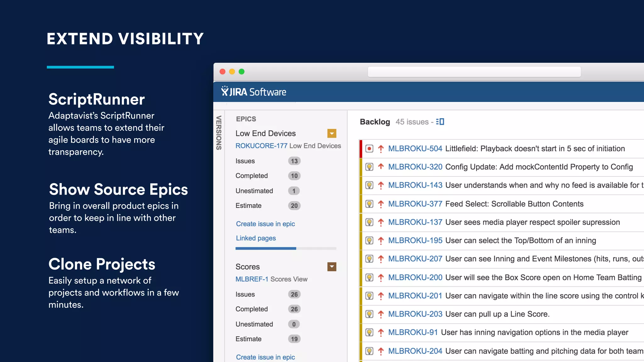Click the EPICS panel header
The height and width of the screenshot is (362, 644).
pyautogui.click(x=246, y=119)
